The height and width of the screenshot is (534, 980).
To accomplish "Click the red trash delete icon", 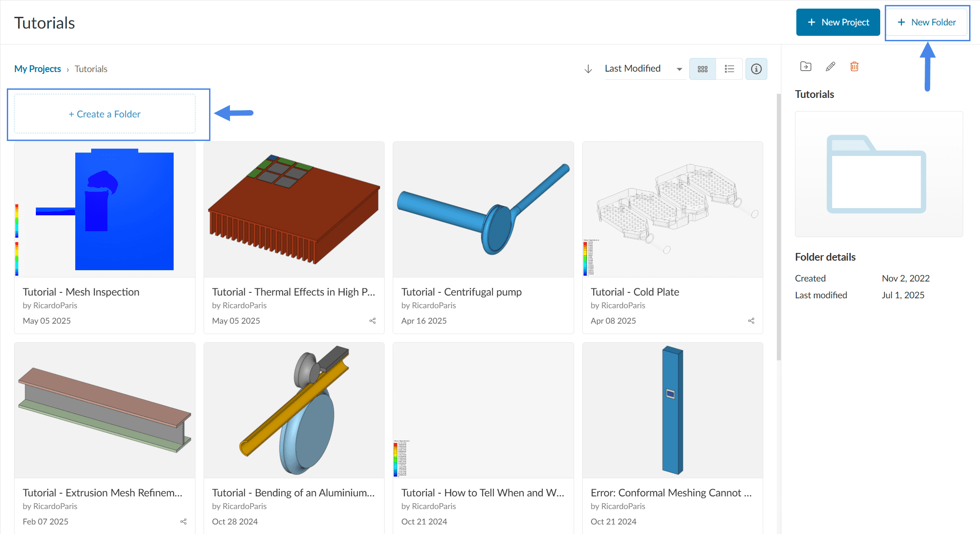I will coord(854,67).
